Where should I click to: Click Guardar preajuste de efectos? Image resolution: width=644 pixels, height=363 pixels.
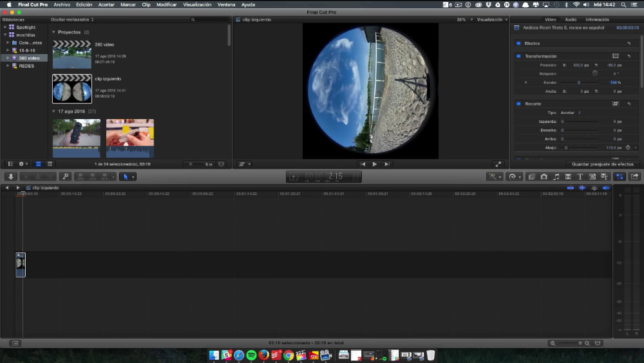click(603, 164)
